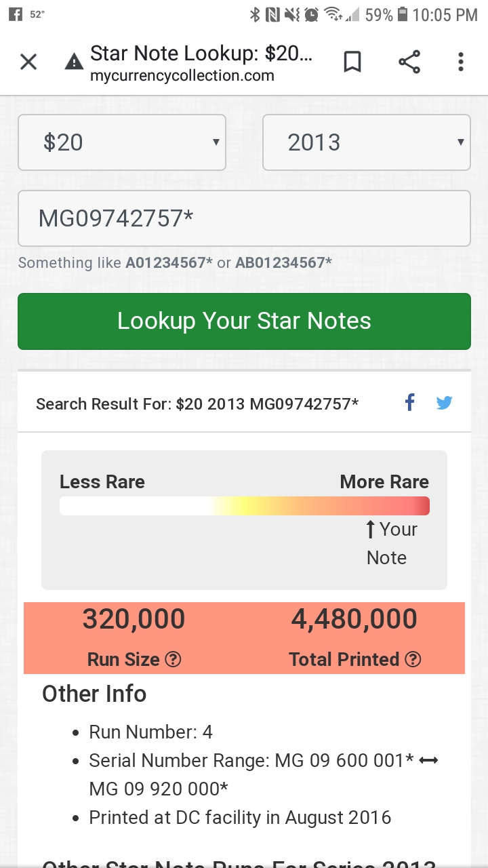Tap the Total Printed help question mark
488x868 pixels.
(413, 659)
